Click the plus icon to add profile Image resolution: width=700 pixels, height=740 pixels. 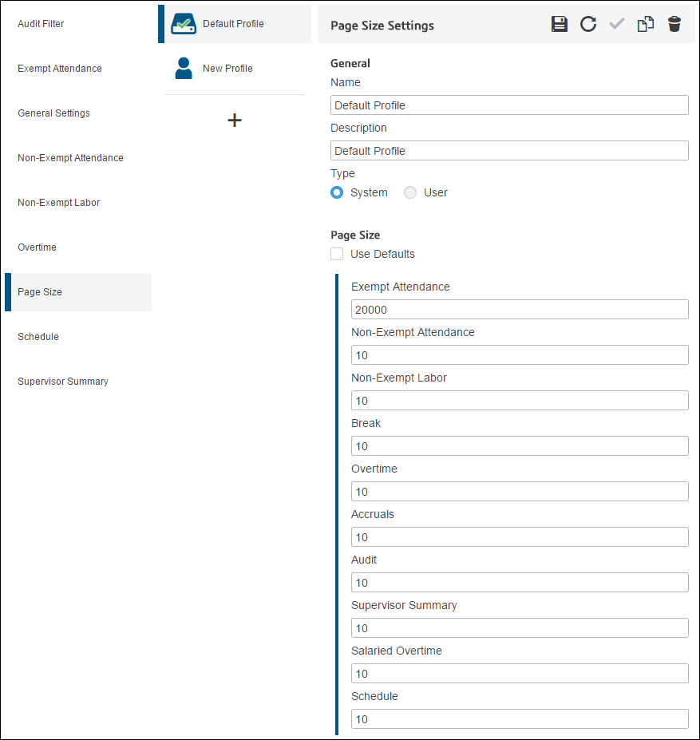pos(235,120)
